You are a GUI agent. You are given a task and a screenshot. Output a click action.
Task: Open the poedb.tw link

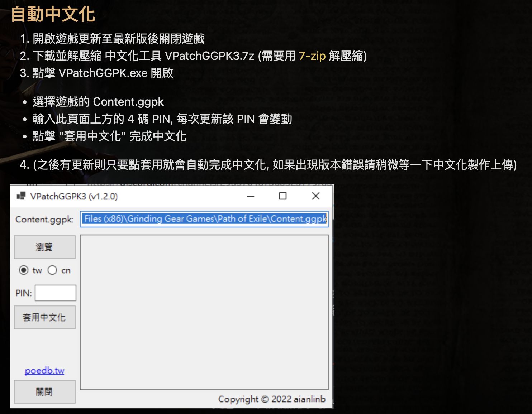click(x=44, y=371)
